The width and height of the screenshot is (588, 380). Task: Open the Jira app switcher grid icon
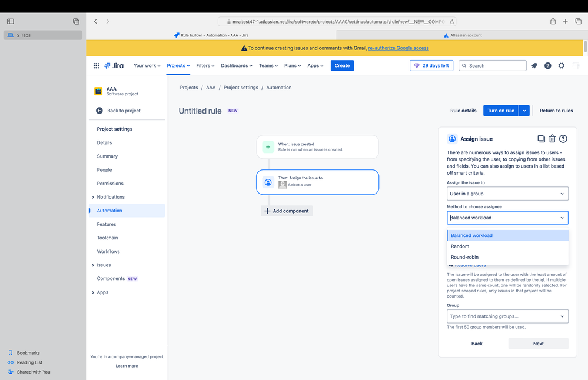[96, 65]
